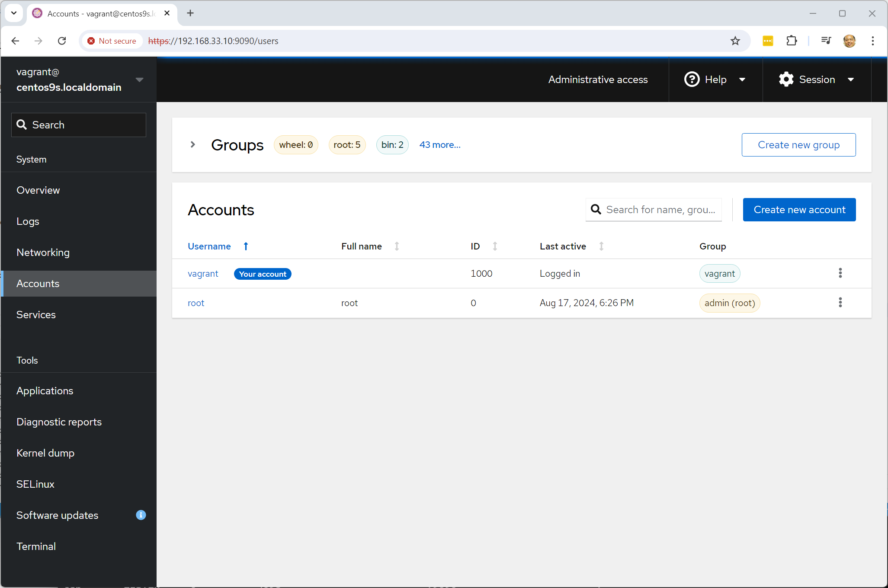Bookmark page with the star icon
Image resolution: width=888 pixels, height=588 pixels.
click(735, 41)
